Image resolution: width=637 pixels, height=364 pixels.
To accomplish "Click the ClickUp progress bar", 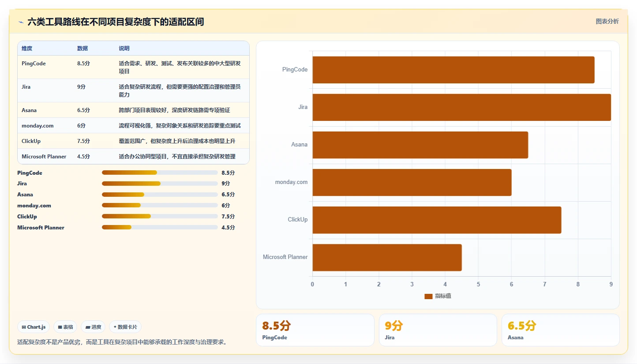I will [x=160, y=216].
